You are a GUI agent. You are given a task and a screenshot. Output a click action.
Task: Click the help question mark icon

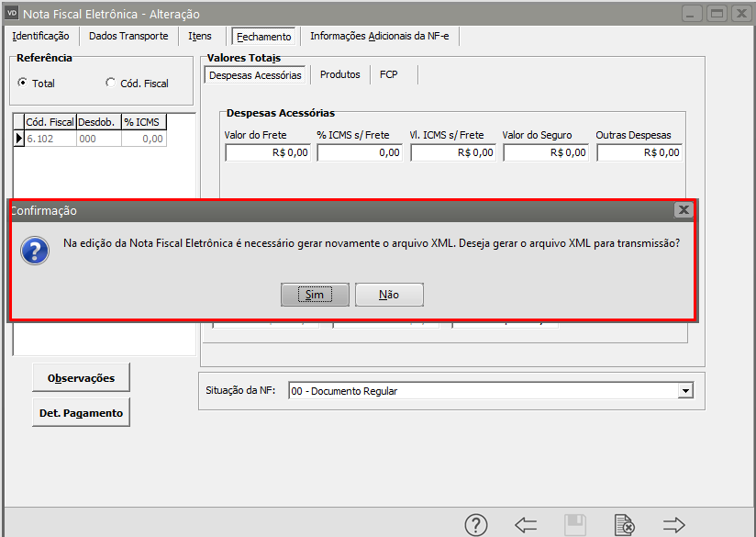pos(475,525)
